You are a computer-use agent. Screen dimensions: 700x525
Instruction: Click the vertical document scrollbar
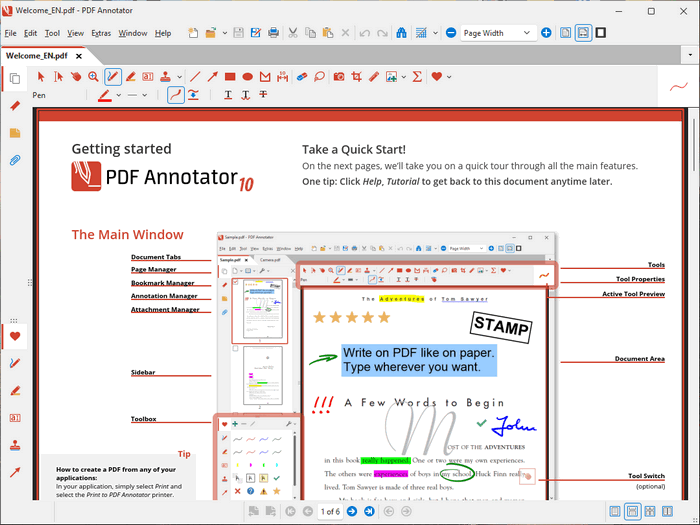pos(693,146)
